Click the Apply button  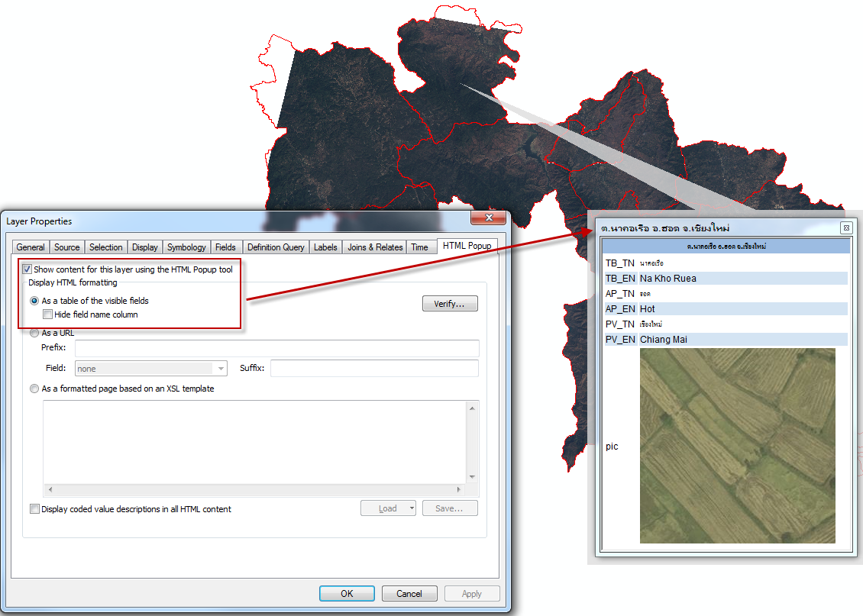(472, 593)
